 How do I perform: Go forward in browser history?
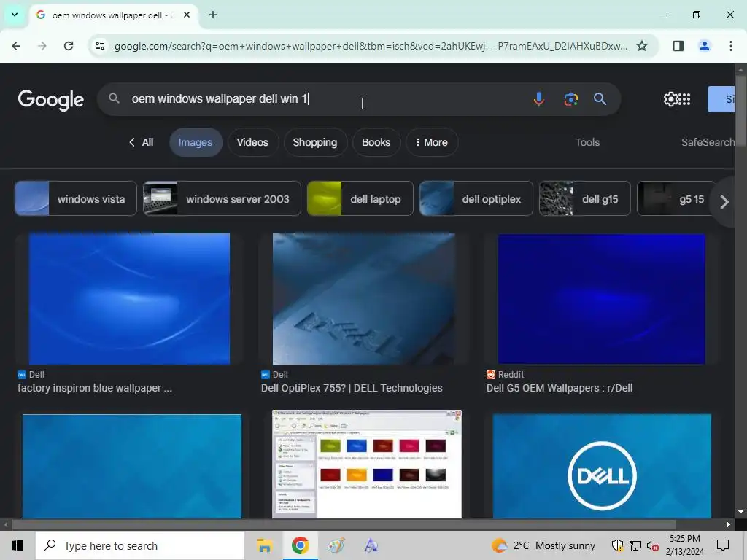pyautogui.click(x=42, y=46)
